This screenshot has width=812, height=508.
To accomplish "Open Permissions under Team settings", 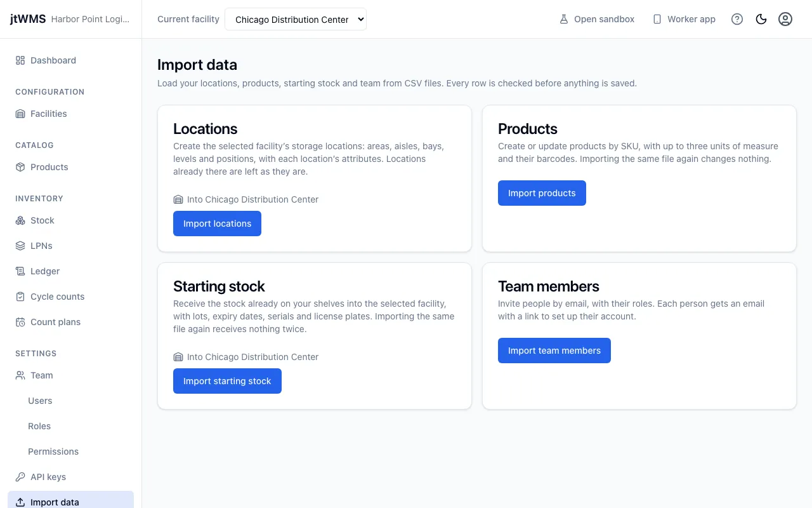I will pyautogui.click(x=53, y=451).
